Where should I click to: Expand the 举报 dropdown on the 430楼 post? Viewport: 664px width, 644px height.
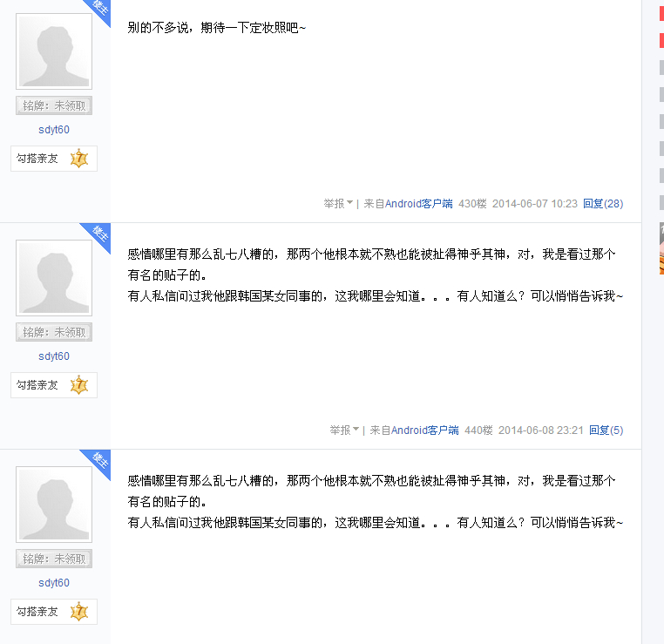pyautogui.click(x=338, y=204)
